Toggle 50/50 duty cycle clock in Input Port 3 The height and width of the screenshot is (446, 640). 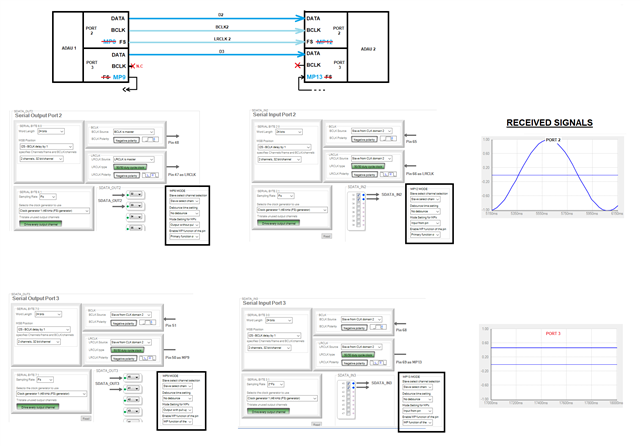click(x=358, y=355)
